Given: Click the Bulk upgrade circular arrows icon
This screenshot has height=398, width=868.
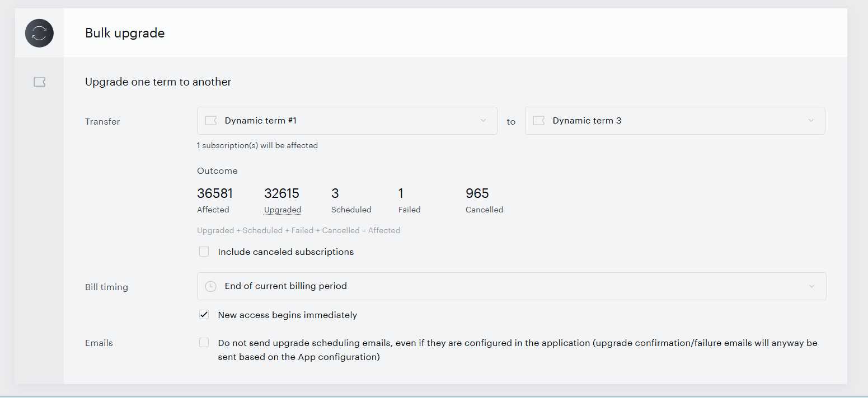Looking at the screenshot, I should (39, 33).
